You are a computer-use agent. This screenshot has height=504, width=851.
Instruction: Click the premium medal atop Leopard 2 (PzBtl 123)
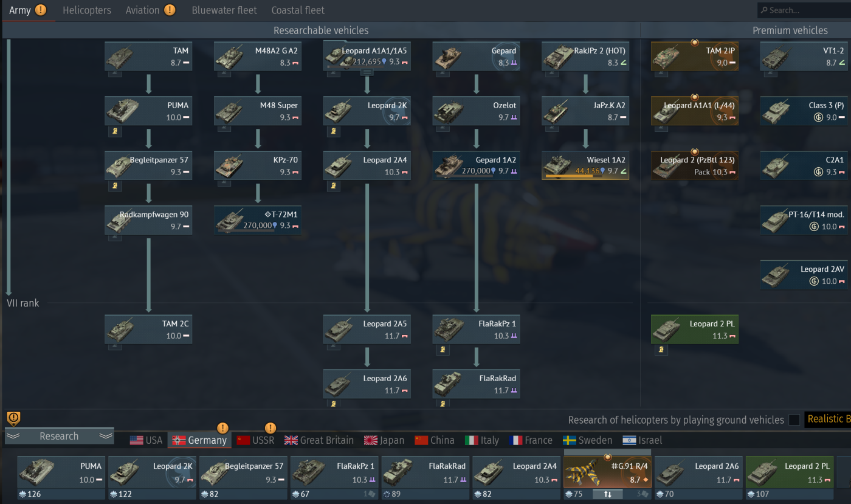[x=695, y=151]
